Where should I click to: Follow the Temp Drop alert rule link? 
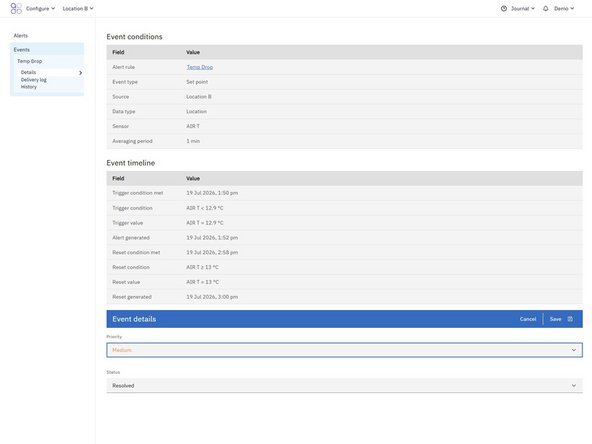(x=200, y=67)
